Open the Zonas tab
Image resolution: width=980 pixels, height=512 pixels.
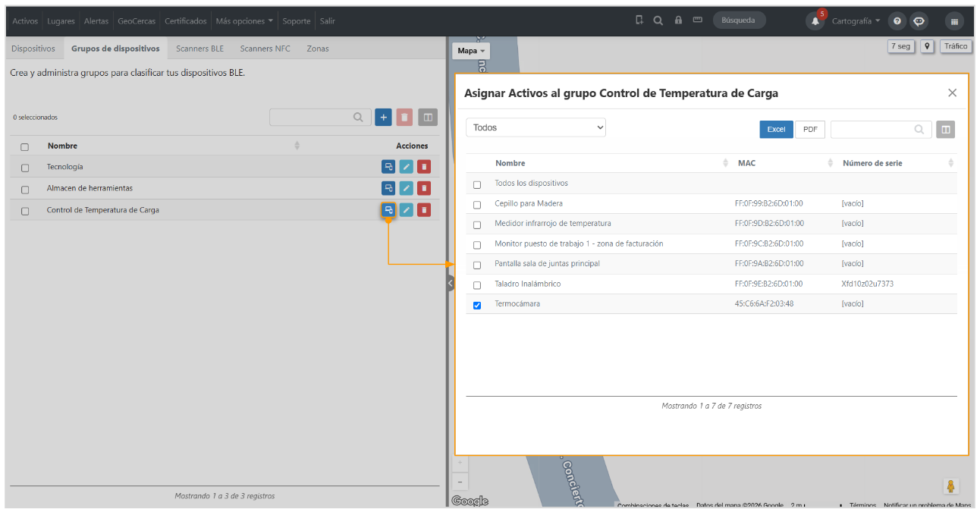(318, 49)
